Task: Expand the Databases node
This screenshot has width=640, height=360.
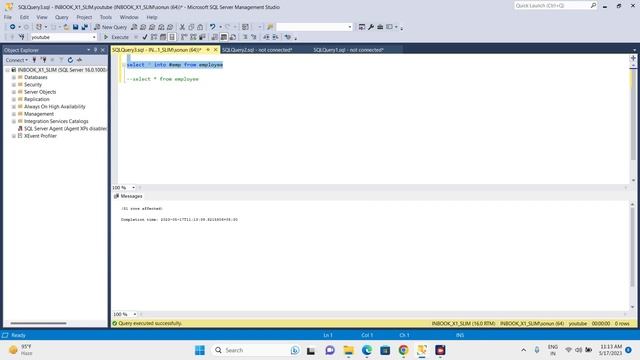Action: pyautogui.click(x=14, y=77)
